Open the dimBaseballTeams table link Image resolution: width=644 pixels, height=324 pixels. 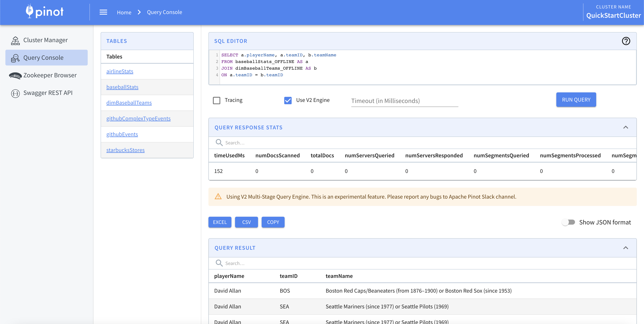point(129,103)
